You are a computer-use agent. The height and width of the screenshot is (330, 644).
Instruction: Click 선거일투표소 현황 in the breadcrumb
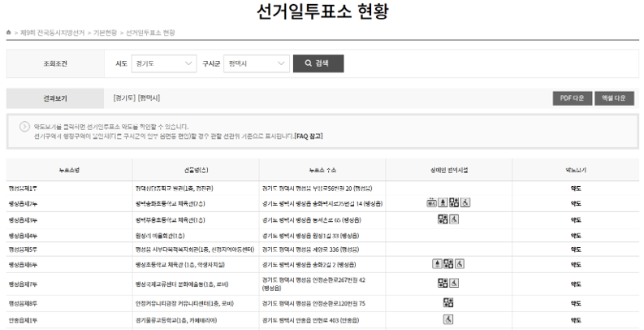[150, 33]
